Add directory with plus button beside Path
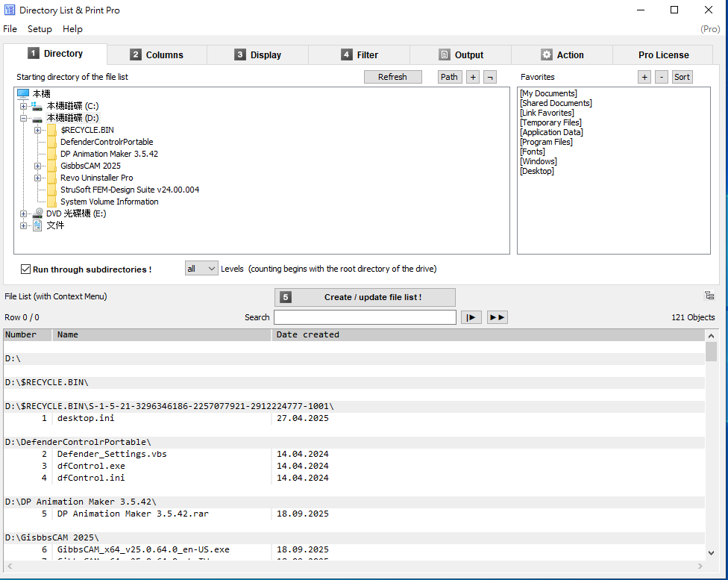 pyautogui.click(x=473, y=77)
